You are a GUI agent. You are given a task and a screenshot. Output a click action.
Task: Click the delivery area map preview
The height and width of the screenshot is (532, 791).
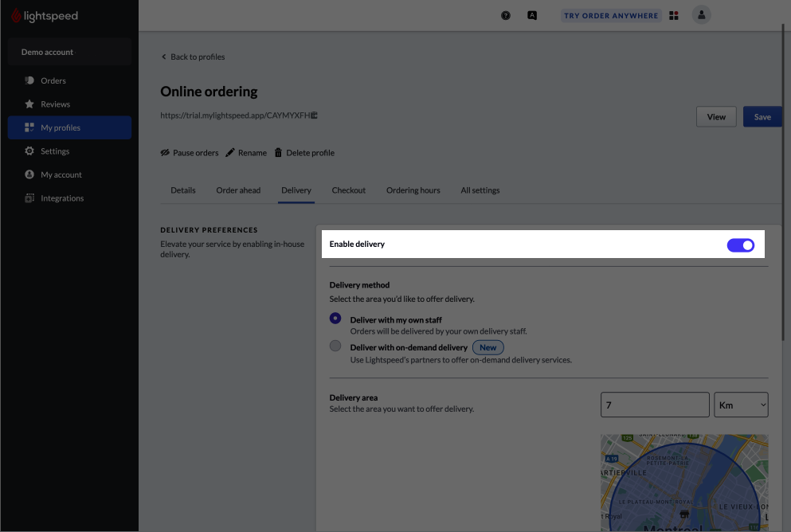684,483
